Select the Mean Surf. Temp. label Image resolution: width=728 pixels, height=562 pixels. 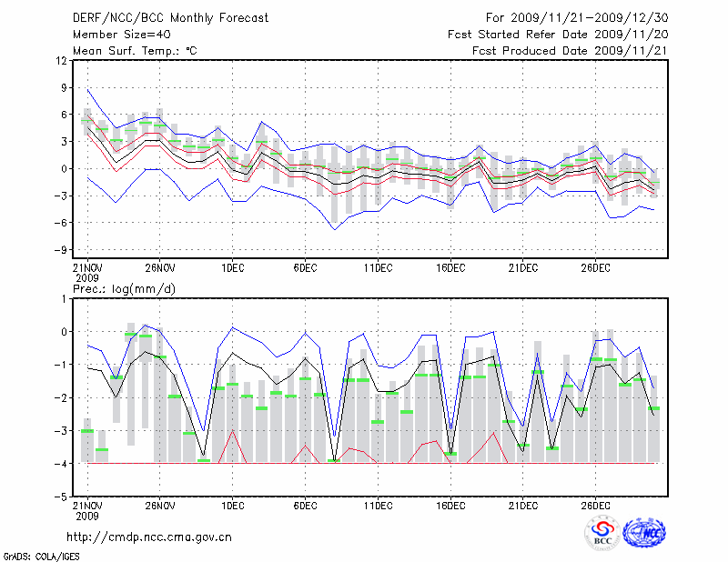coord(135,51)
